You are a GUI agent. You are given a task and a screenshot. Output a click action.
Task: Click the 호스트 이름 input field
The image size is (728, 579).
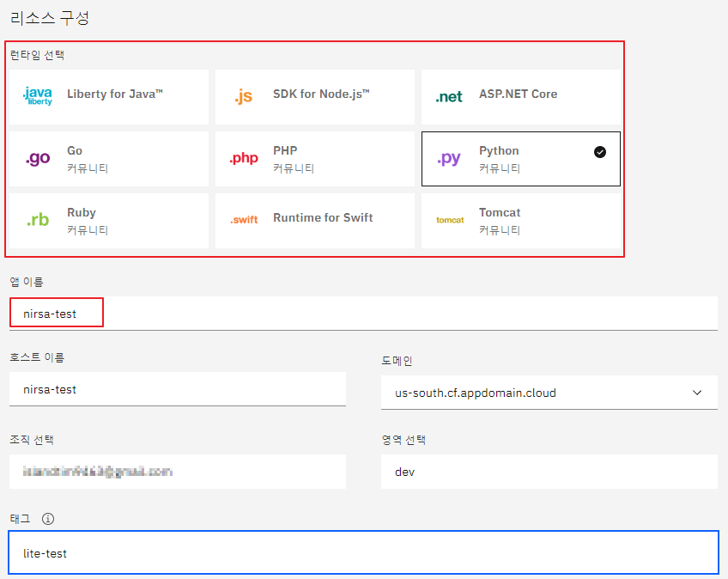tap(178, 389)
